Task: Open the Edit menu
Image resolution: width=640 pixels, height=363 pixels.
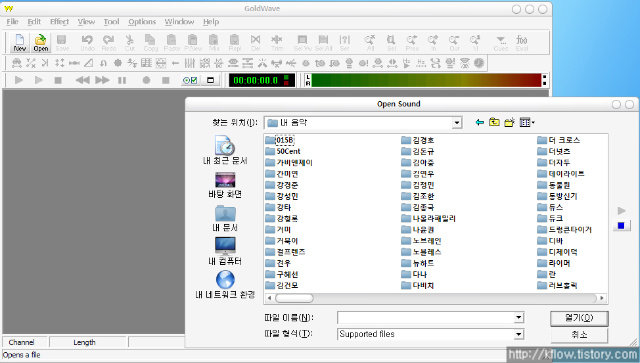Action: 34,22
